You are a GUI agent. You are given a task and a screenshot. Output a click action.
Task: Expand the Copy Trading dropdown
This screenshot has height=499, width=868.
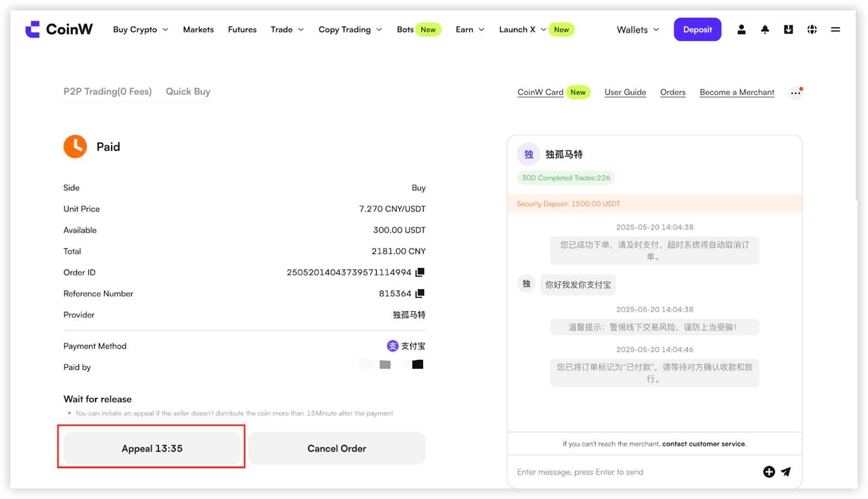(350, 29)
